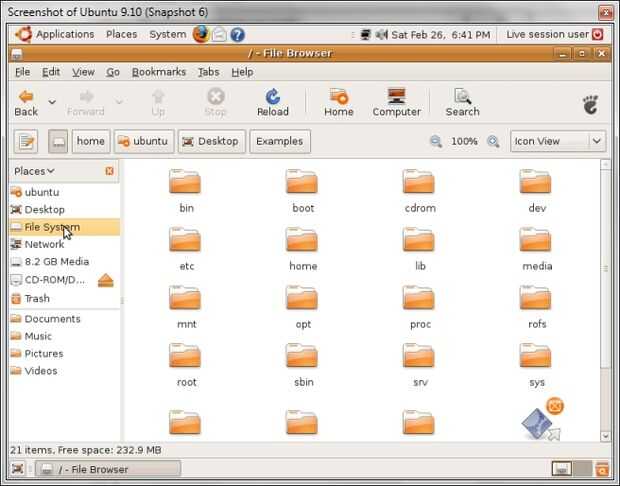Open the Tabs menu
This screenshot has height=486, width=620.
(208, 72)
